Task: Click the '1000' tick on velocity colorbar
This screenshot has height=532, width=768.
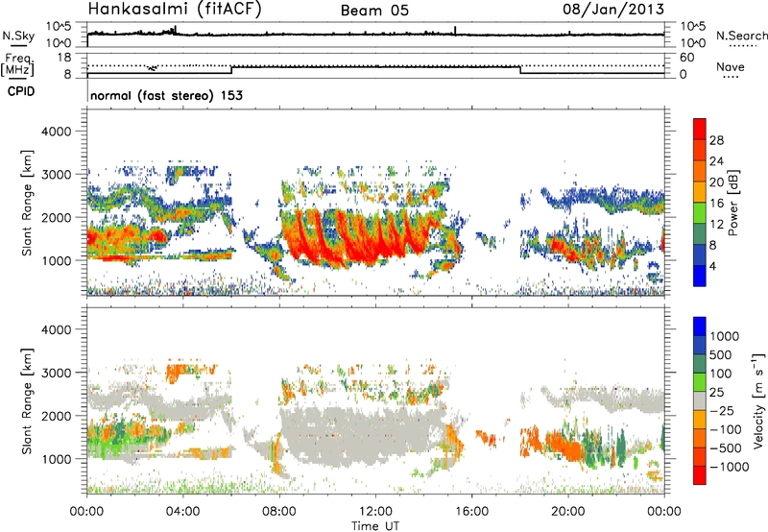Action: pos(725,336)
